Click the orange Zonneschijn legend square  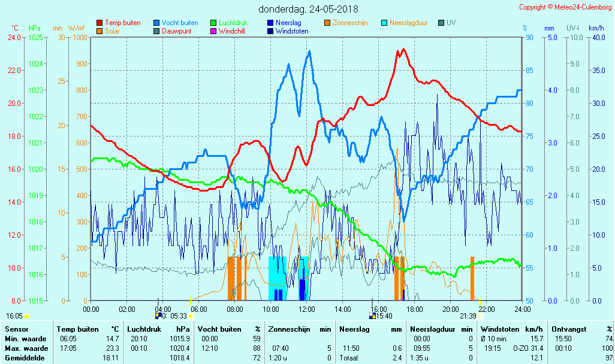327,23
